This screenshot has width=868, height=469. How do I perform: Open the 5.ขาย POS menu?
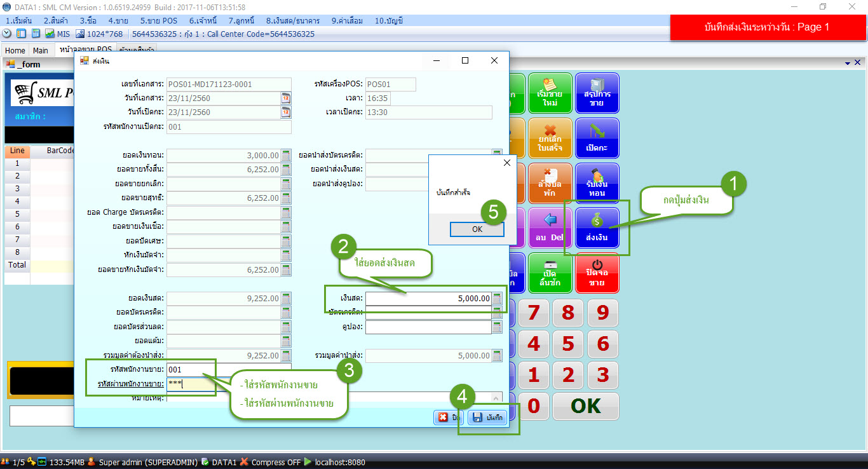[x=158, y=20]
